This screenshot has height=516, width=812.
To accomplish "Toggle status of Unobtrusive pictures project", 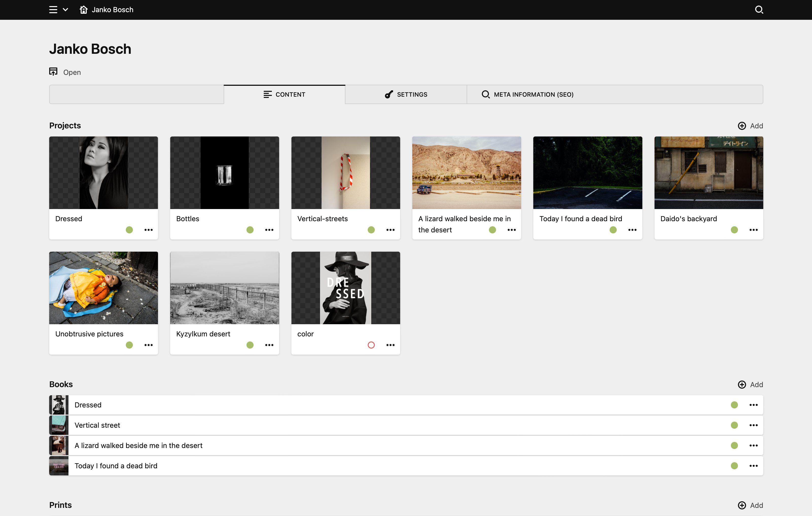I will point(129,345).
